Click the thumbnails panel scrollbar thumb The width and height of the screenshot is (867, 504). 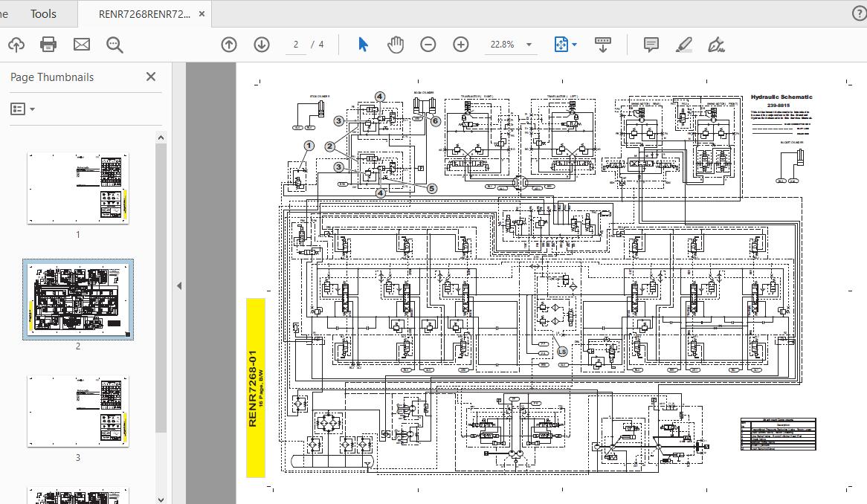point(161,288)
